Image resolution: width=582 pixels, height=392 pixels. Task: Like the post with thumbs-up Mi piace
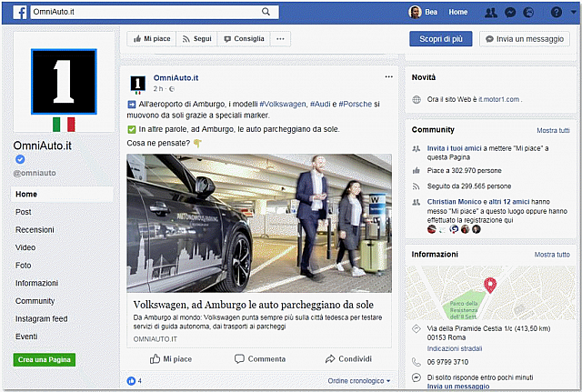tap(171, 359)
